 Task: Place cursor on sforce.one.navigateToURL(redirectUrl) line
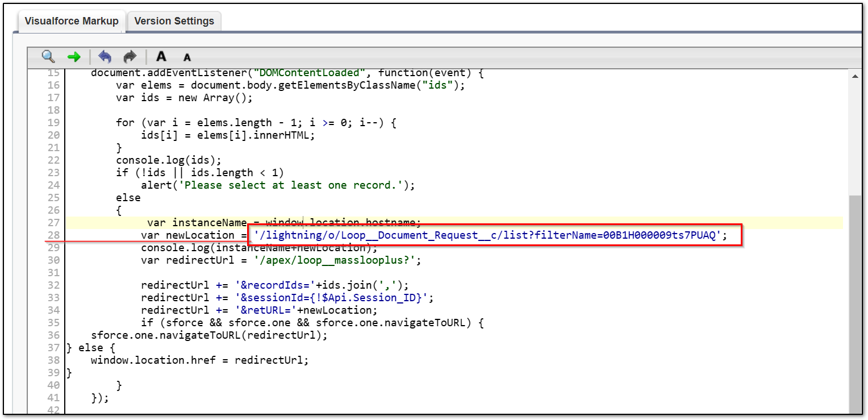pyautogui.click(x=209, y=335)
